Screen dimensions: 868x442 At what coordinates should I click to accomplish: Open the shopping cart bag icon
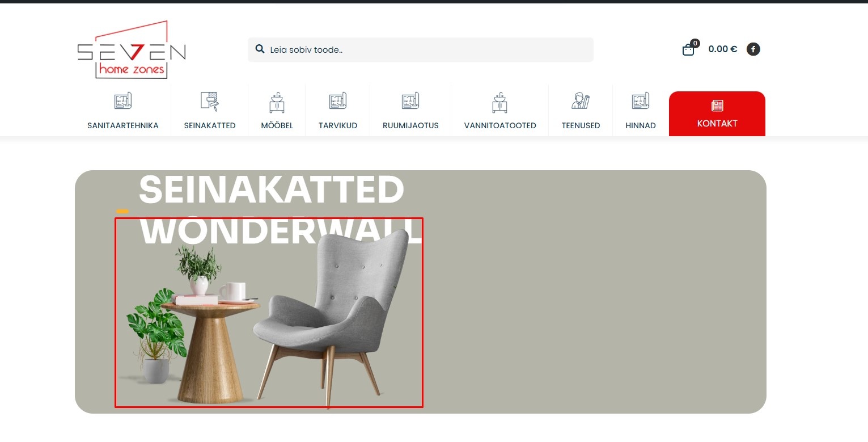click(688, 49)
